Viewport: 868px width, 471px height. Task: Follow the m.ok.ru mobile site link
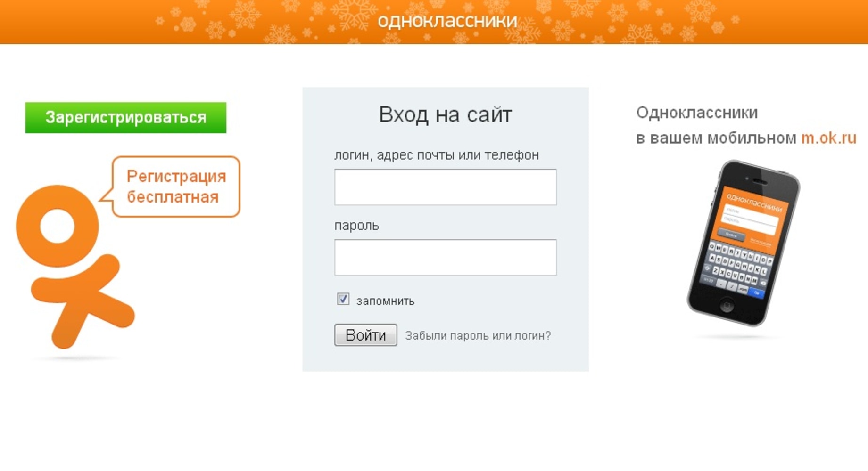(x=828, y=138)
